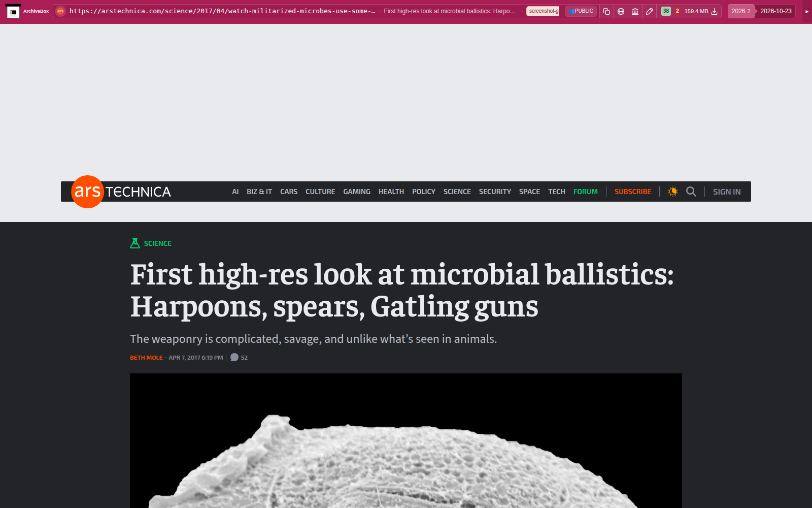Click the SUBSCRIBE link
This screenshot has height=508, width=812.
633,192
